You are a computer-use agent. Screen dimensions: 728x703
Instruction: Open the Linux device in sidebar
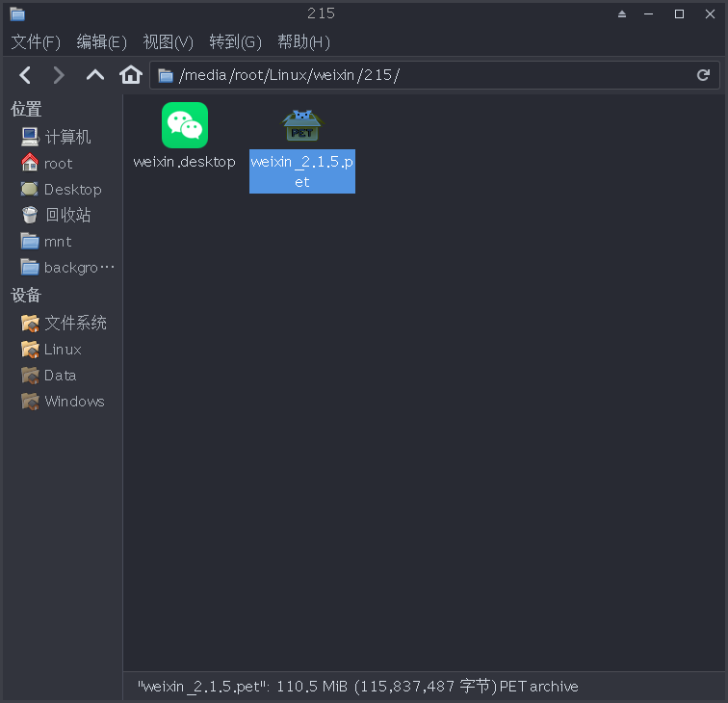(52, 350)
